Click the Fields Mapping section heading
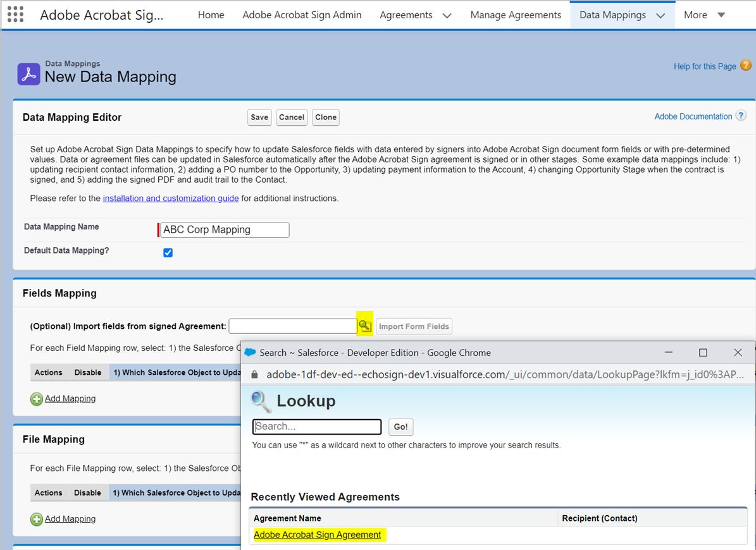756x550 pixels. click(59, 293)
